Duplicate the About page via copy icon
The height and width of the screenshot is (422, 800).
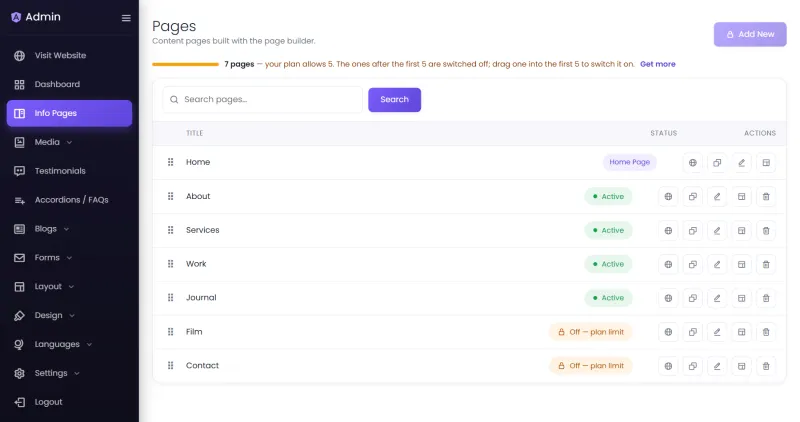692,196
